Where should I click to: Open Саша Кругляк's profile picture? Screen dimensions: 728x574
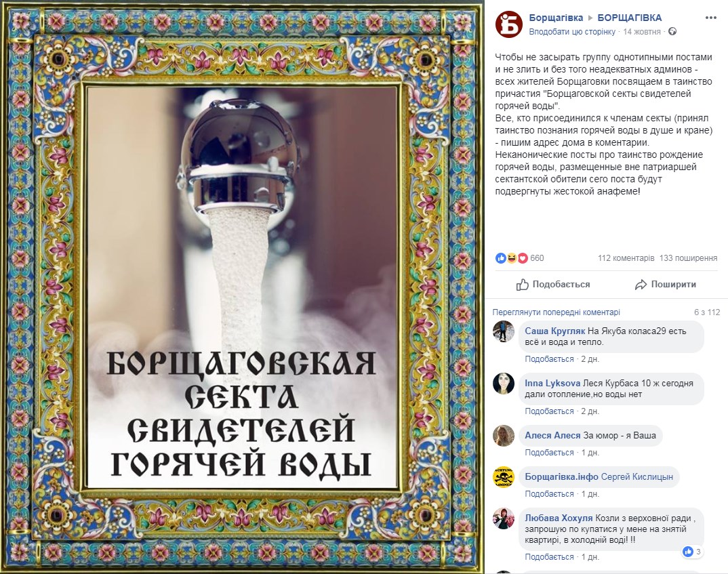pyautogui.click(x=503, y=331)
